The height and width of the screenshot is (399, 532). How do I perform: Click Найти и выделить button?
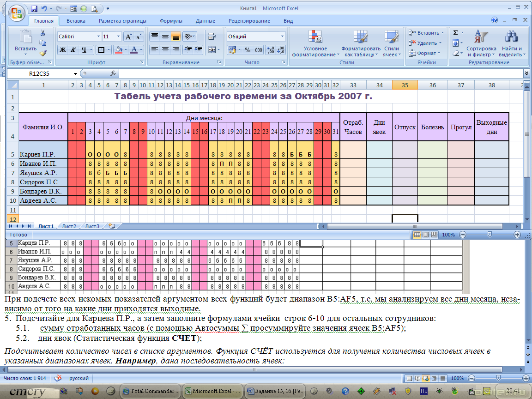pyautogui.click(x=512, y=44)
